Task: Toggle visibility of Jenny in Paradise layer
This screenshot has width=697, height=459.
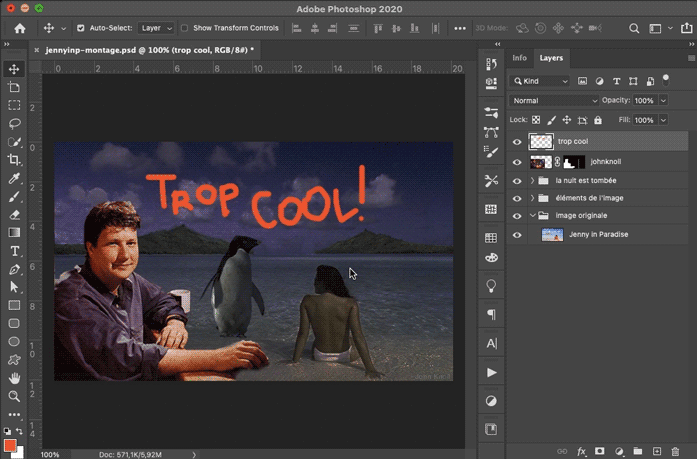Action: click(x=517, y=235)
